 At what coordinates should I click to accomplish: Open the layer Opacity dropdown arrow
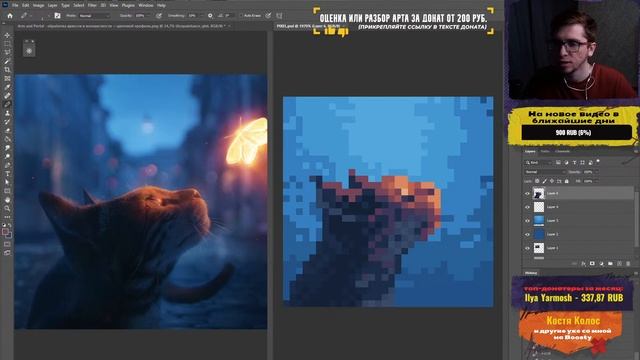(x=597, y=172)
